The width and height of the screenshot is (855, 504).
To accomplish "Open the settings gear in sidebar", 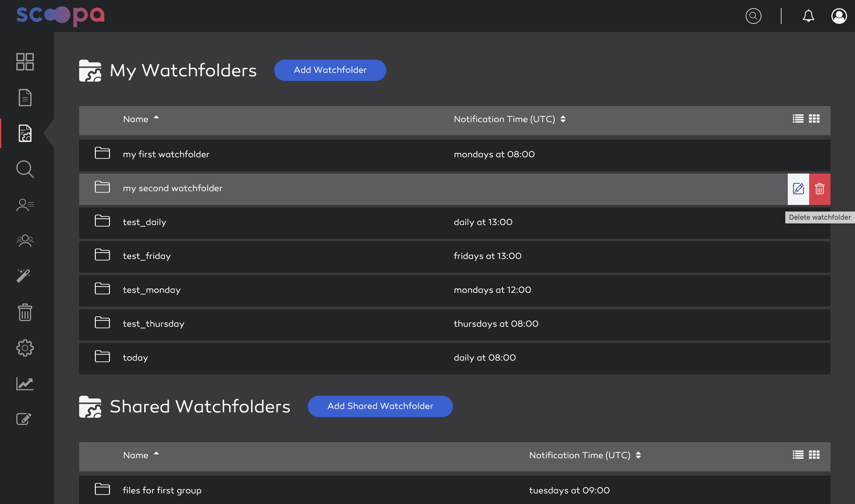I will click(25, 348).
